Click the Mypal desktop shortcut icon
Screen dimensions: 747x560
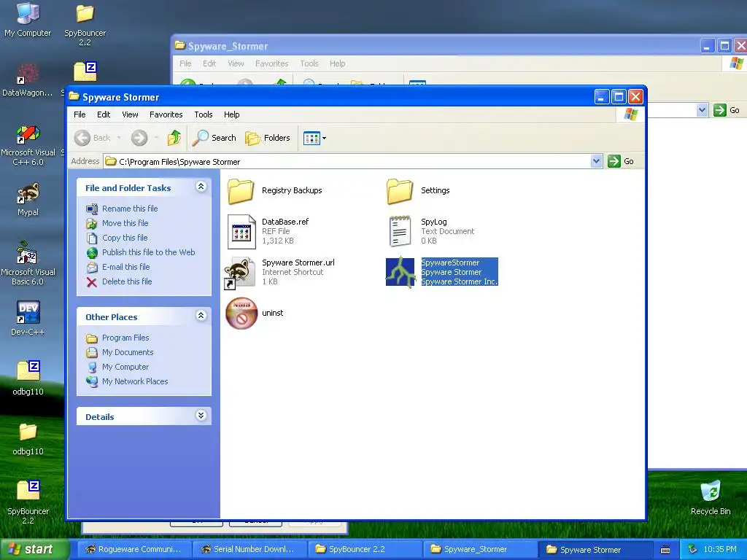(28, 193)
